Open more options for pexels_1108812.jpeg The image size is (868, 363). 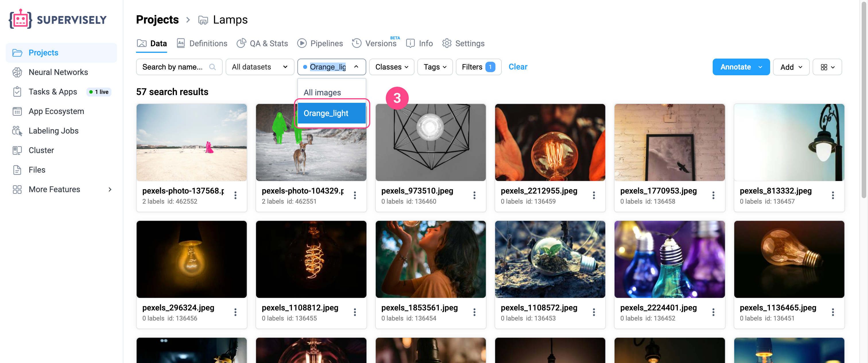click(x=355, y=312)
